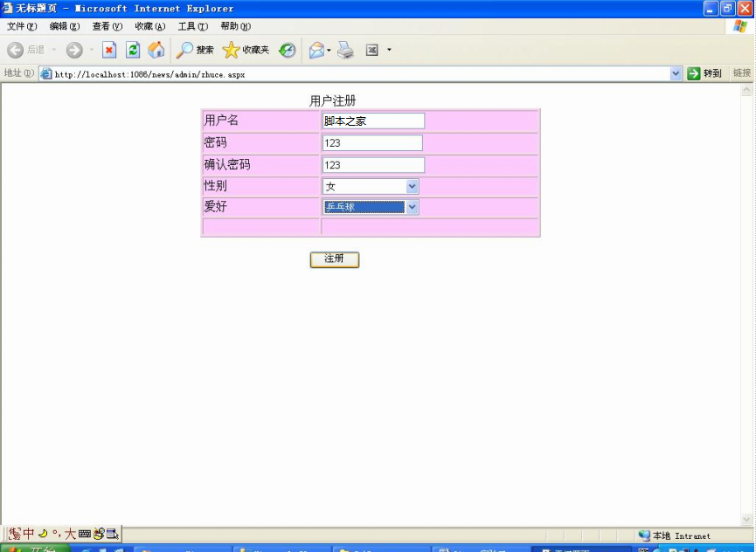Open the Forward button history dropdown arrow
The width and height of the screenshot is (756, 552).
click(91, 50)
